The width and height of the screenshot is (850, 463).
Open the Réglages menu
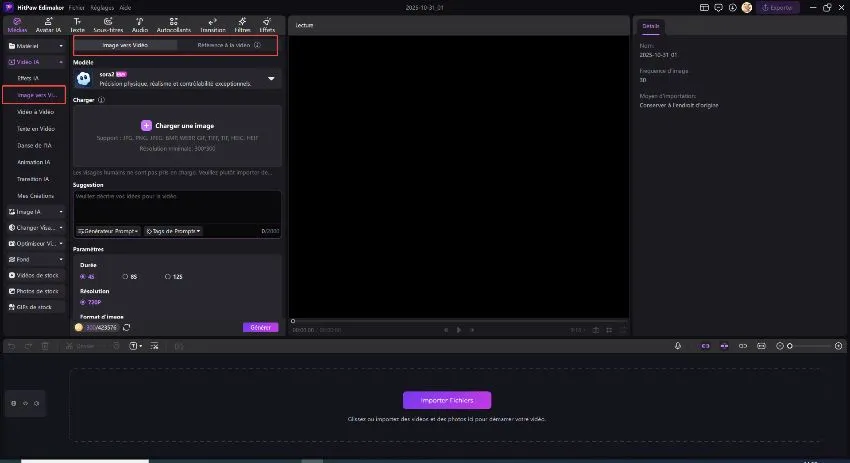[x=101, y=7]
